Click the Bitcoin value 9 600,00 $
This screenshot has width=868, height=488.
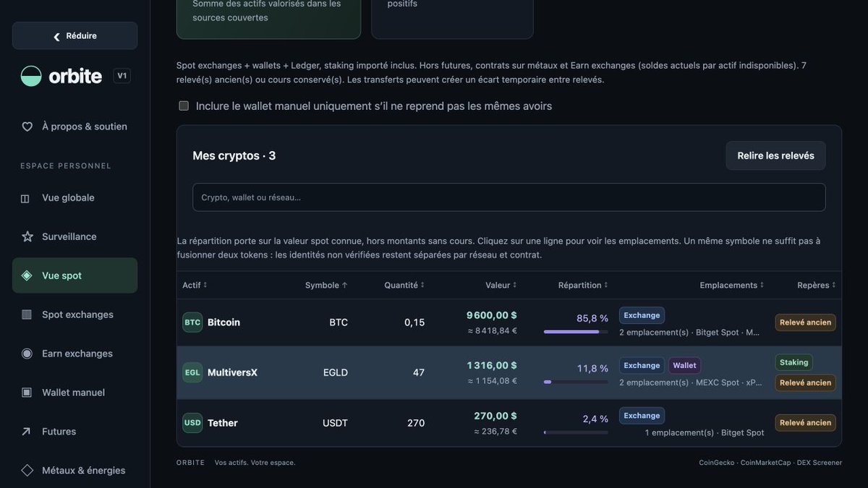tap(492, 315)
